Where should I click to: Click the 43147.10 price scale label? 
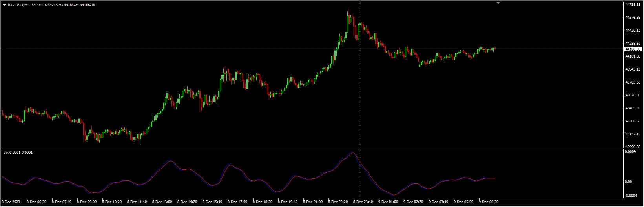(x=633, y=134)
